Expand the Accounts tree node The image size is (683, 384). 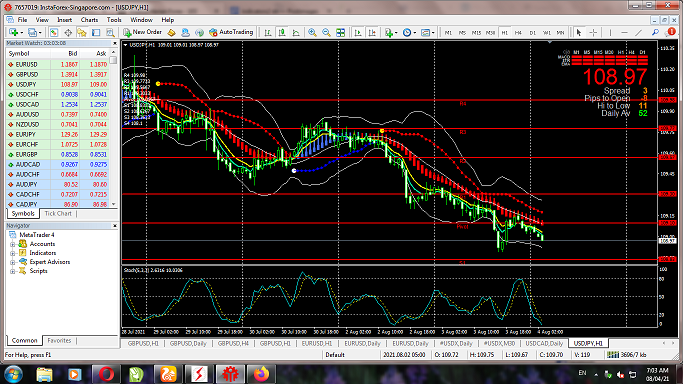(x=13, y=244)
